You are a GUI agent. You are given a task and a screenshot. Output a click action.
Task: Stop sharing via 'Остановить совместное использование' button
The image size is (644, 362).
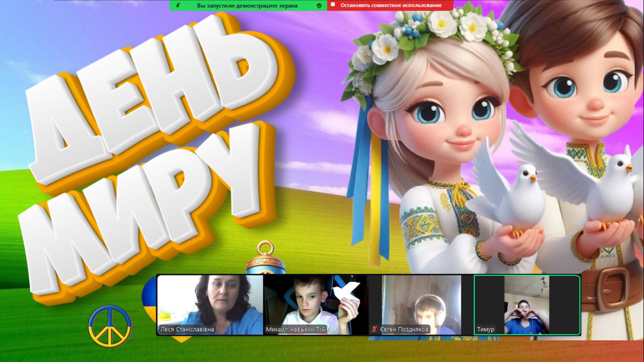coord(390,6)
